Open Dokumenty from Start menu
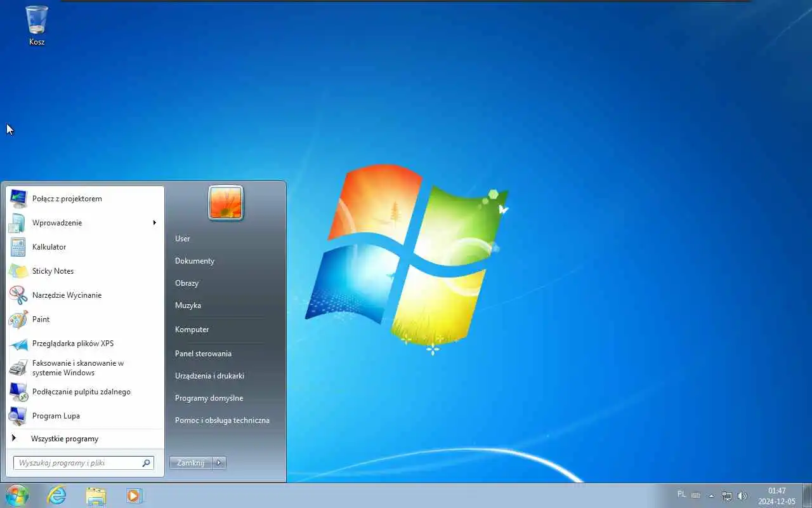812x508 pixels. (195, 261)
